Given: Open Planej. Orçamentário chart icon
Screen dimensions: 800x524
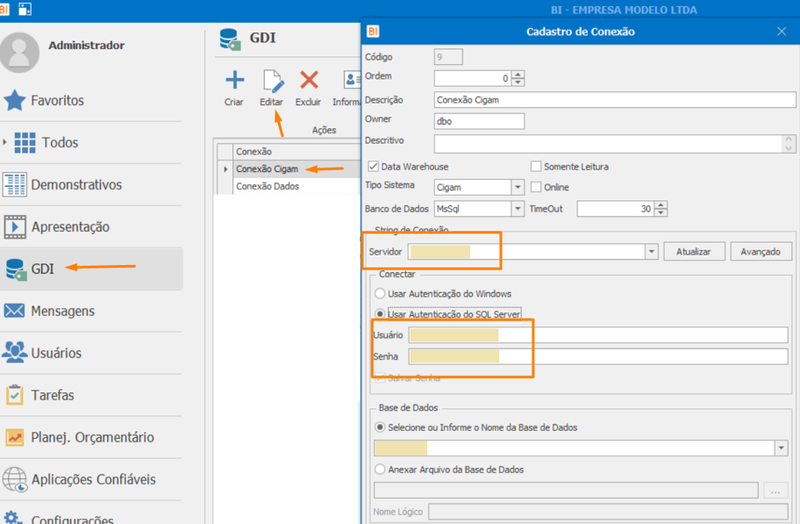Looking at the screenshot, I should click(x=14, y=437).
